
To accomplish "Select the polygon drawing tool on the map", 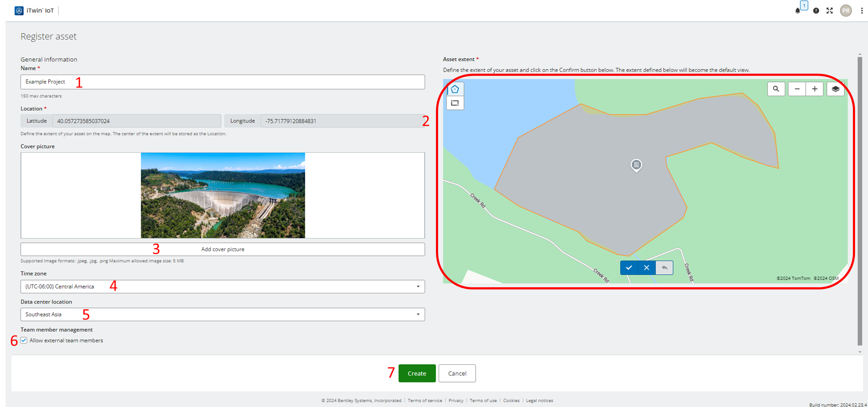I will coord(455,89).
